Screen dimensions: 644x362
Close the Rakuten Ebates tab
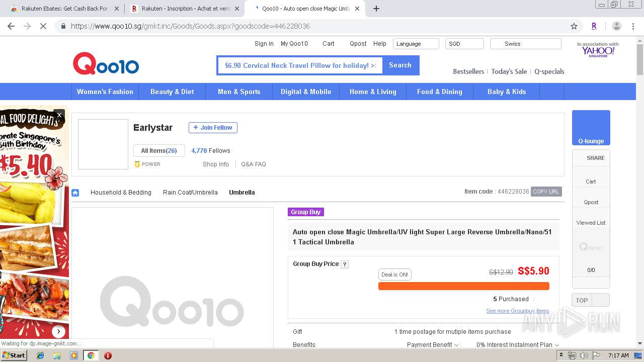[x=117, y=9]
